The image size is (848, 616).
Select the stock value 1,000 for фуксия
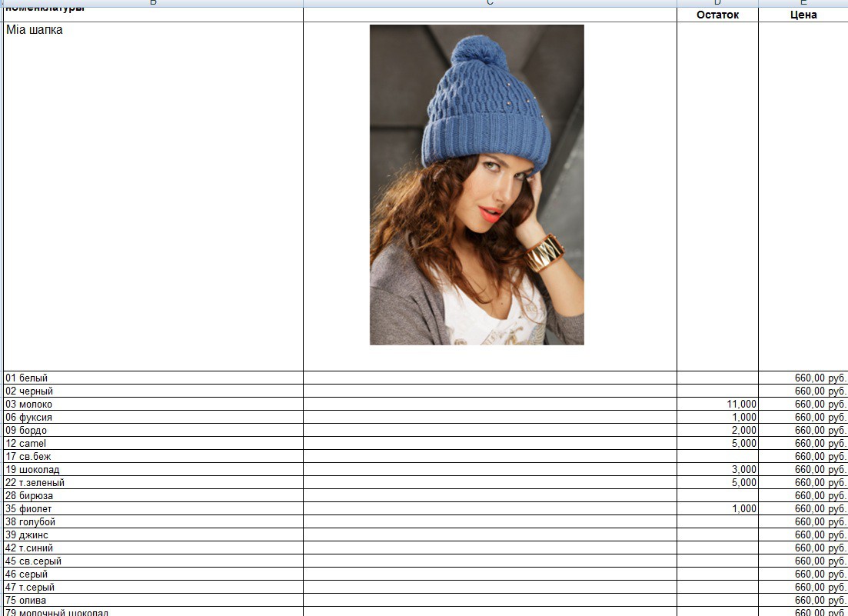click(x=744, y=418)
